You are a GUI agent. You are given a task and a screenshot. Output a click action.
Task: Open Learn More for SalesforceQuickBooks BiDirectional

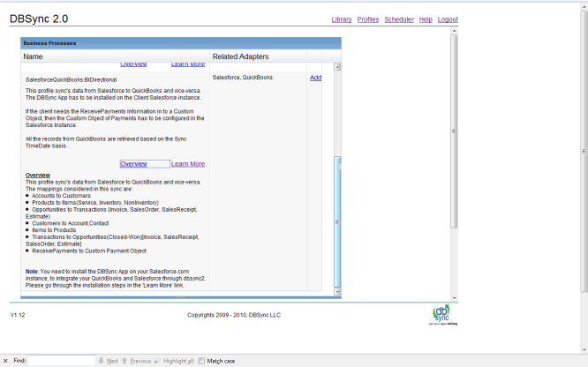coord(188,164)
